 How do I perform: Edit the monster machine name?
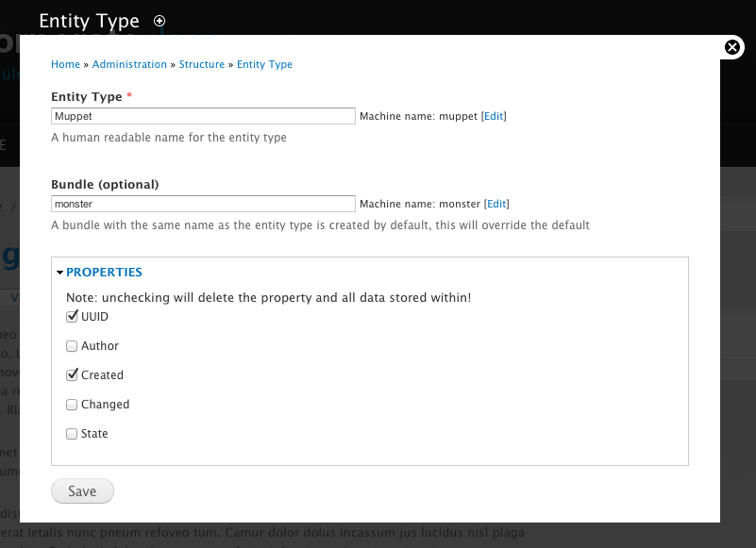coord(496,204)
